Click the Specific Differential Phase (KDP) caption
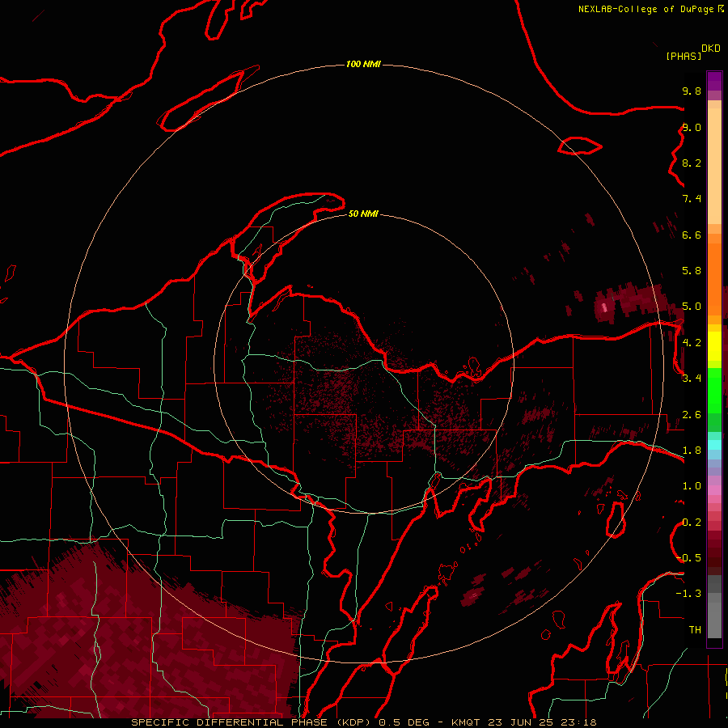 tap(253, 722)
